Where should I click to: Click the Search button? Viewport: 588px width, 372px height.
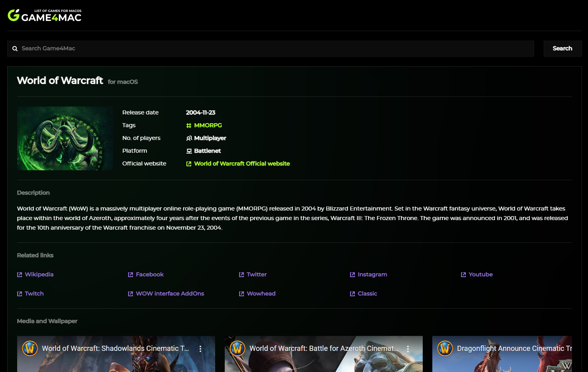(x=562, y=49)
